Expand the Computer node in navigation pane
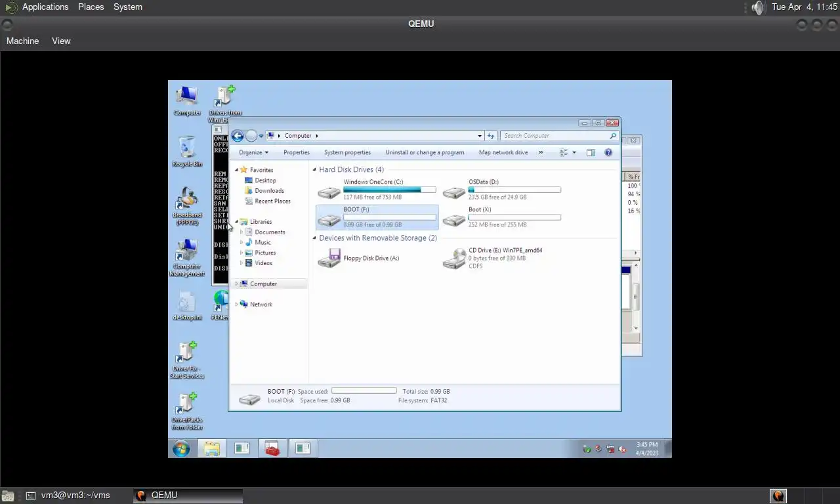Image resolution: width=840 pixels, height=504 pixels. 237,284
